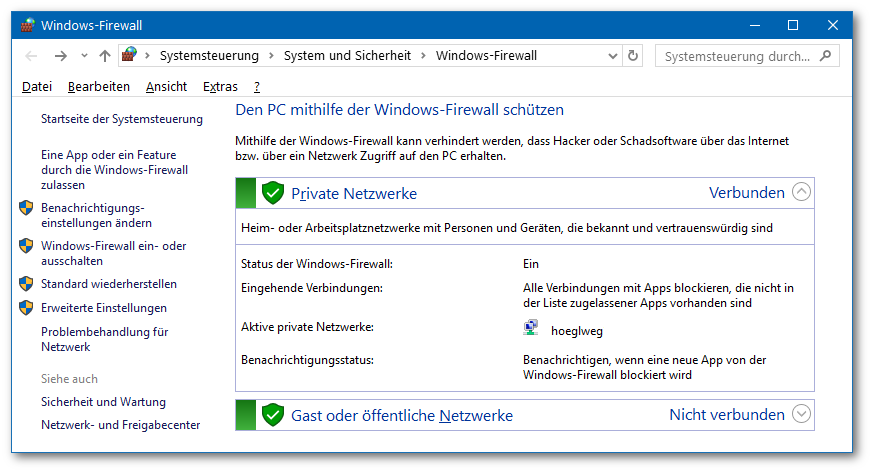Click Systemsteuerung in the breadcrumb
The image size is (872, 472).
pyautogui.click(x=209, y=56)
